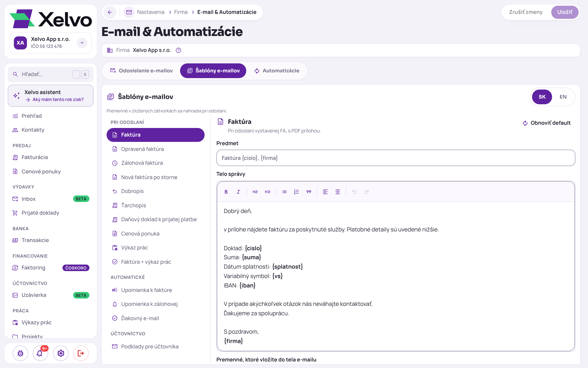Switch template language to EN
Viewport: 588px width, 368px height.
pos(563,97)
